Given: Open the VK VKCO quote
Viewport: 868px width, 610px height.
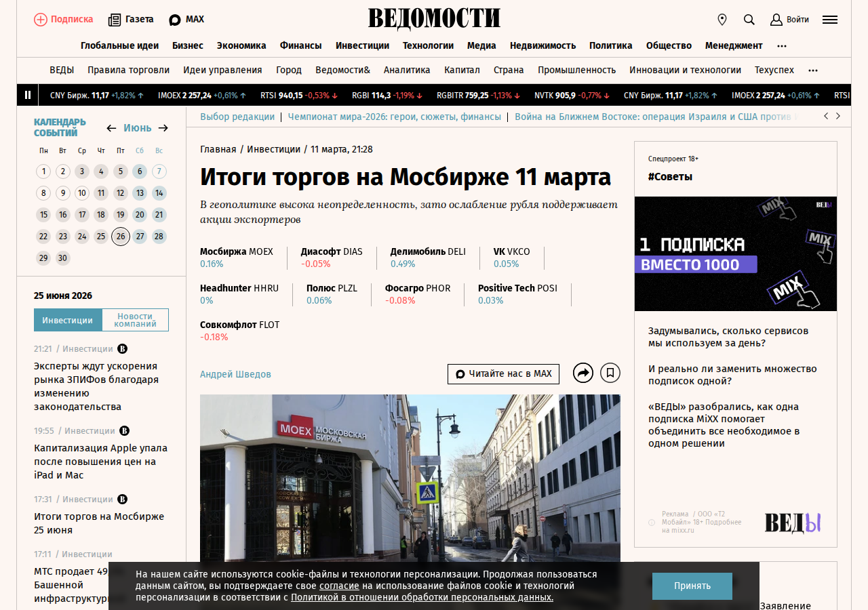Looking at the screenshot, I should click(512, 258).
